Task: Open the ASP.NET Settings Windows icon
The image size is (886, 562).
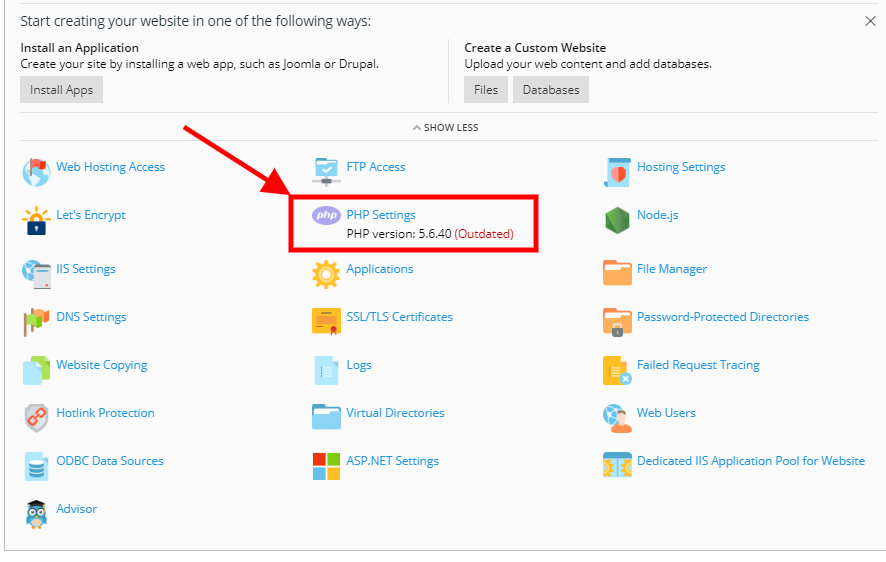Action: coord(327,466)
